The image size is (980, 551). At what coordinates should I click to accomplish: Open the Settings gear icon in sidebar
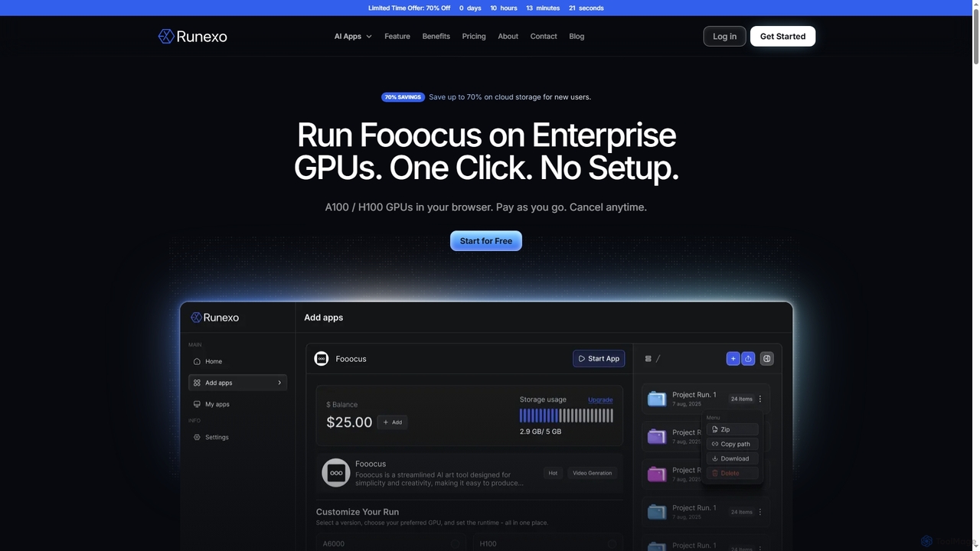[x=197, y=437]
